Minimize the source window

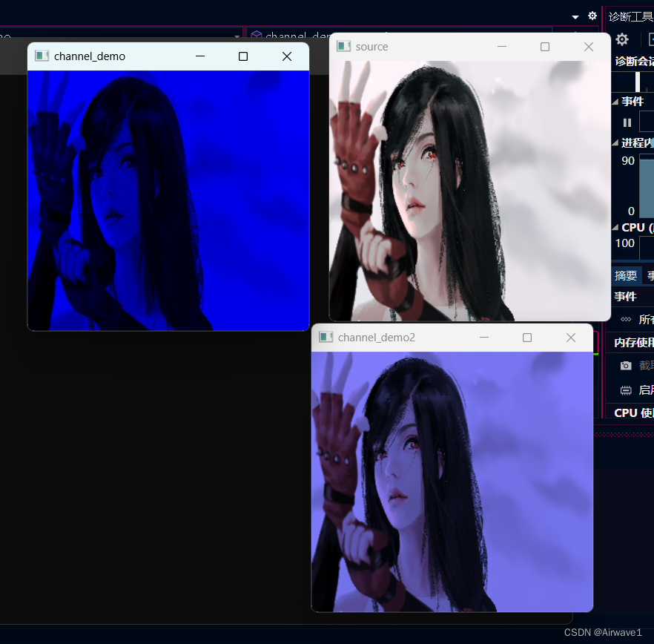pyautogui.click(x=502, y=47)
